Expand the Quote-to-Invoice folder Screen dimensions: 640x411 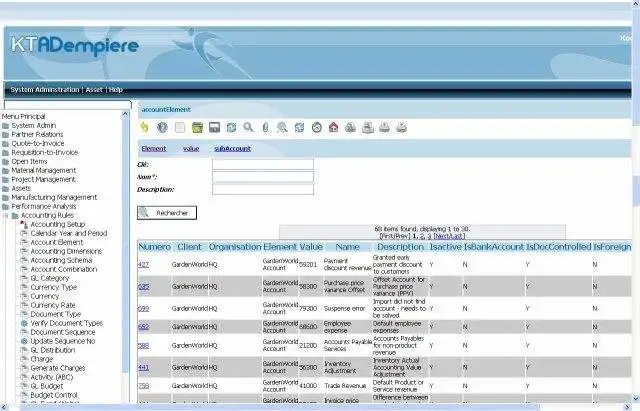click(x=5, y=144)
